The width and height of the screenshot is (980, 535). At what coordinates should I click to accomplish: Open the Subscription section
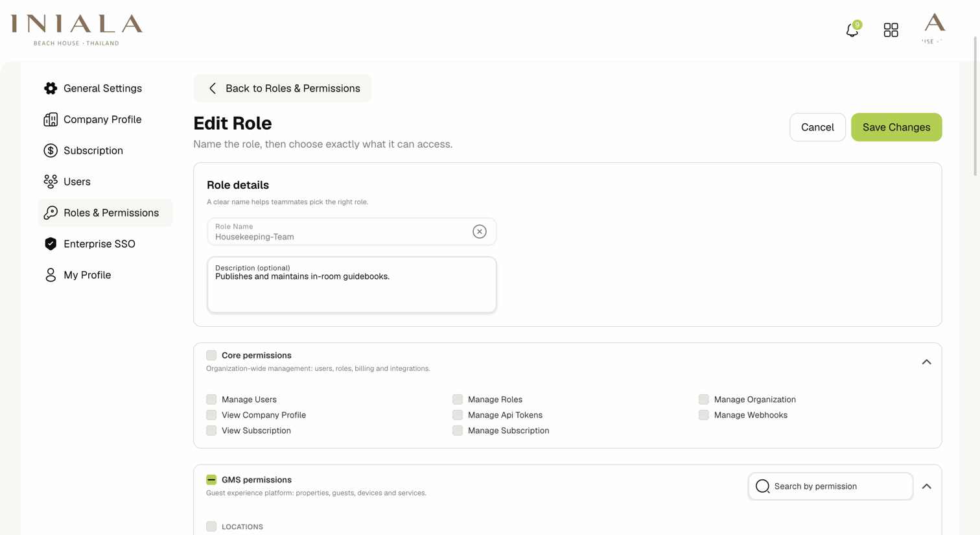click(x=105, y=150)
